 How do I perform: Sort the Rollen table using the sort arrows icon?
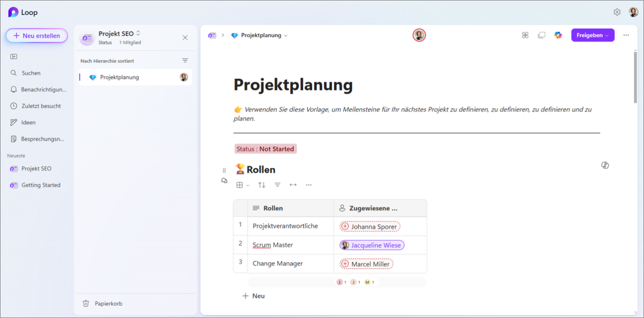[x=261, y=185]
